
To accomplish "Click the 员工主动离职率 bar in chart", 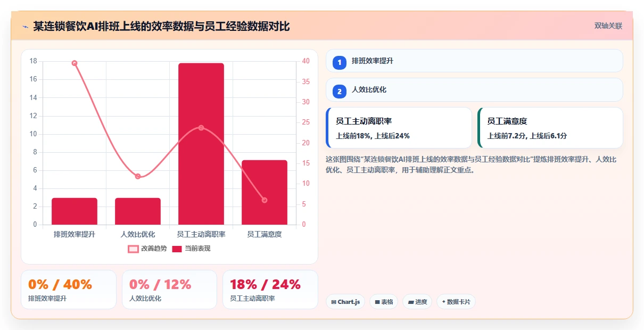I will 201,144.
